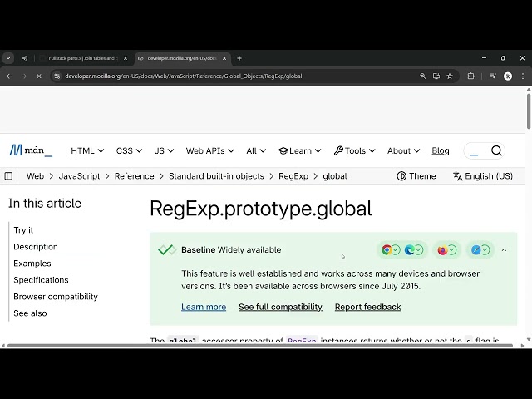Click the Chrome browser support icon
The width and height of the screenshot is (532, 399).
click(x=387, y=249)
